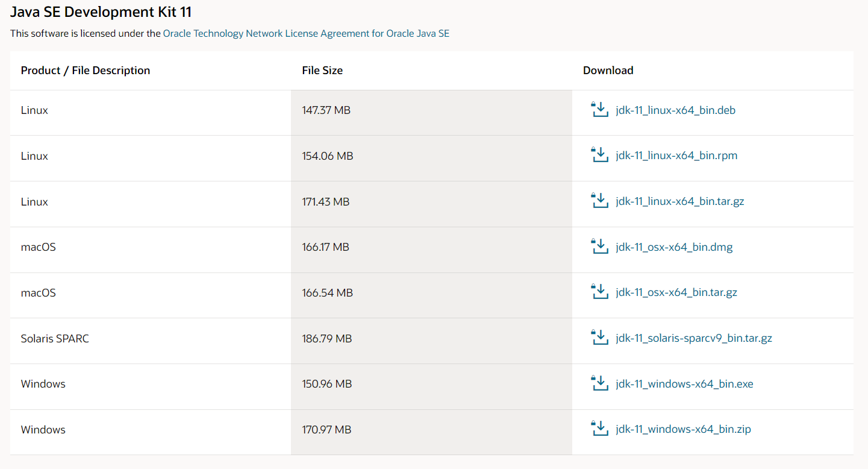This screenshot has width=868, height=469.
Task: Click download icon for jdk-11_windows-x64_bin.exe
Action: [599, 383]
